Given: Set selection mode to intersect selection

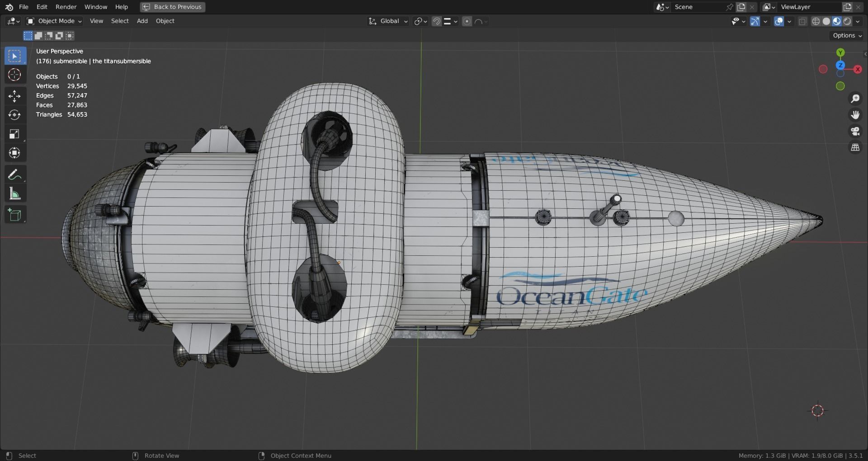Looking at the screenshot, I should pos(70,36).
